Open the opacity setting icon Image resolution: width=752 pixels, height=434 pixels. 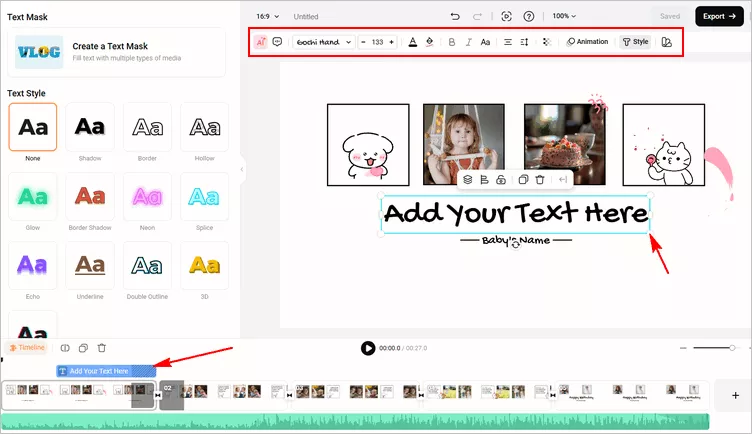point(546,42)
